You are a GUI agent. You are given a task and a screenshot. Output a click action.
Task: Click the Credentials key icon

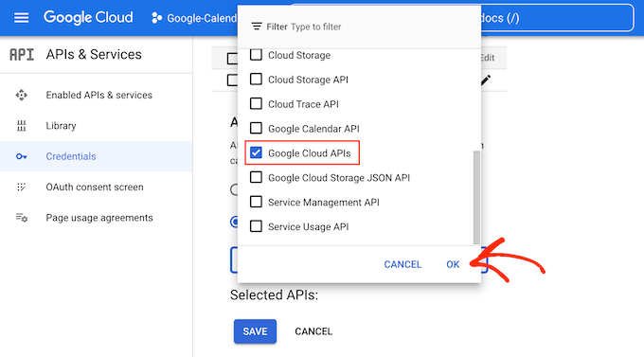click(22, 156)
